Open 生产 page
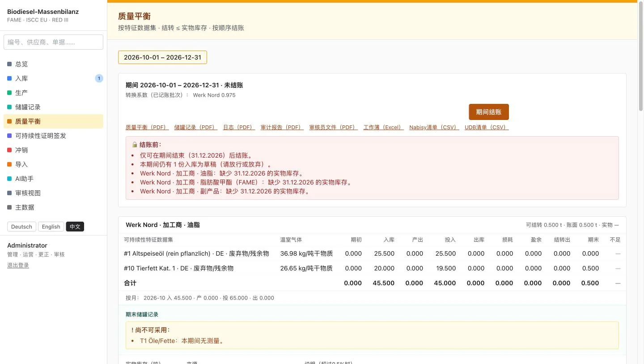The width and height of the screenshot is (644, 364). tap(53, 93)
